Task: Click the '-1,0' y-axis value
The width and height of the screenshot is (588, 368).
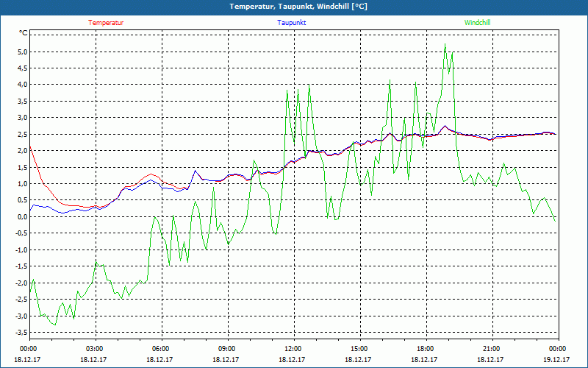Action: [22, 250]
